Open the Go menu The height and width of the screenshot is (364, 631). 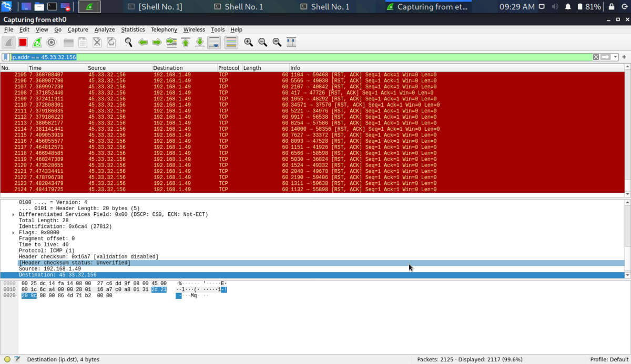point(58,30)
